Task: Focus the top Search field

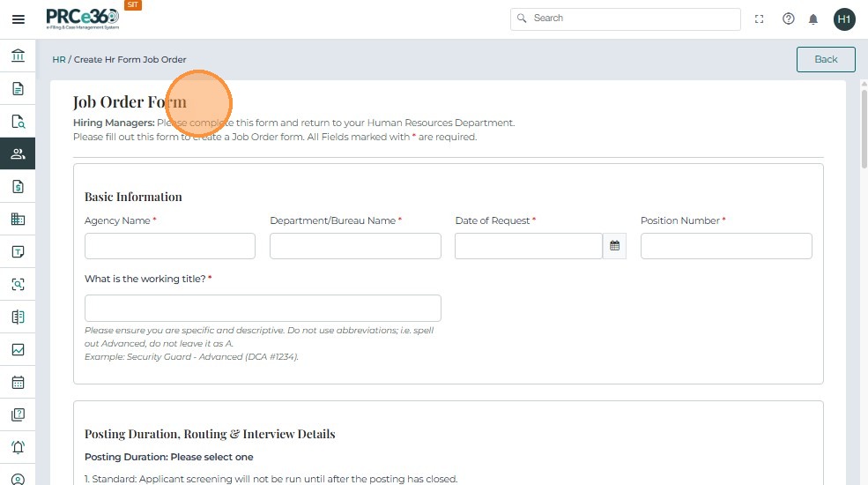Action: point(626,19)
